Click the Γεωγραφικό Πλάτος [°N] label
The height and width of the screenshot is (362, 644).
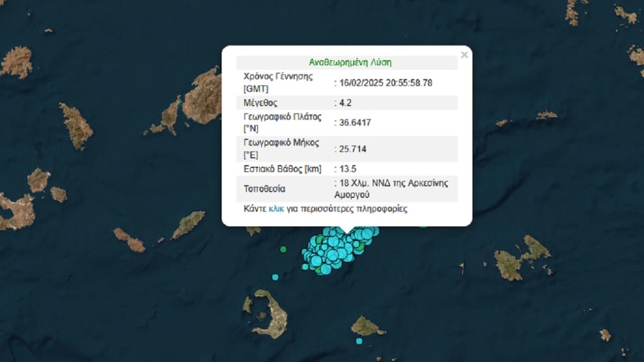click(282, 123)
